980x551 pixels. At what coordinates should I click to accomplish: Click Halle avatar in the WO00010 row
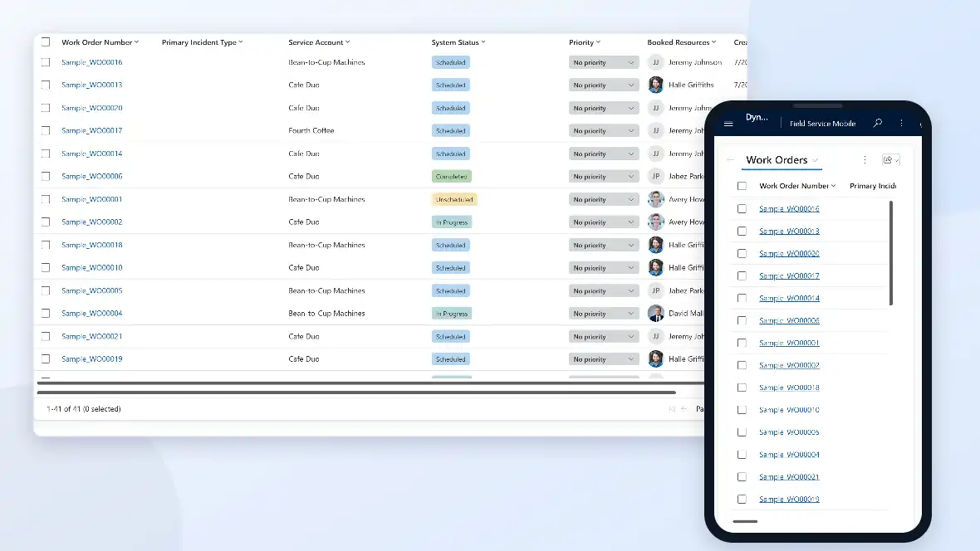(x=655, y=267)
